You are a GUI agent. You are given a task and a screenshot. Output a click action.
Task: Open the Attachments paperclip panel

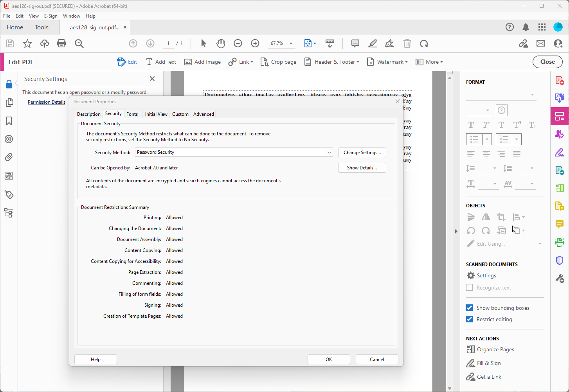point(9,157)
